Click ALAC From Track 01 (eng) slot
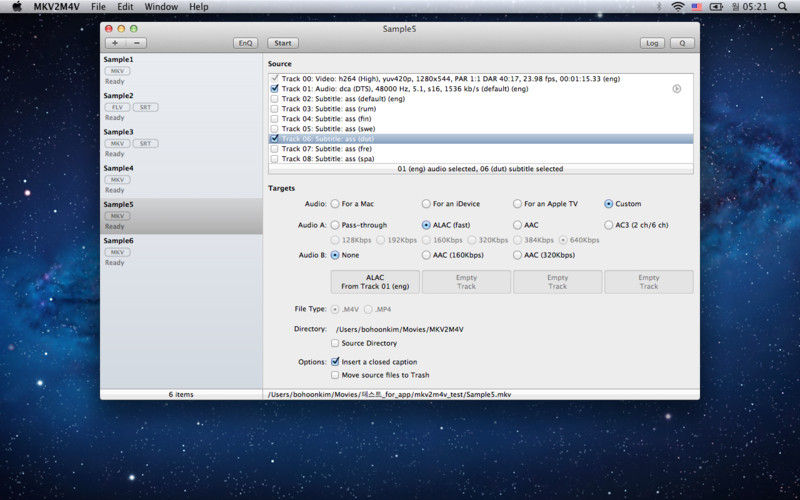The width and height of the screenshot is (800, 500). click(x=375, y=282)
